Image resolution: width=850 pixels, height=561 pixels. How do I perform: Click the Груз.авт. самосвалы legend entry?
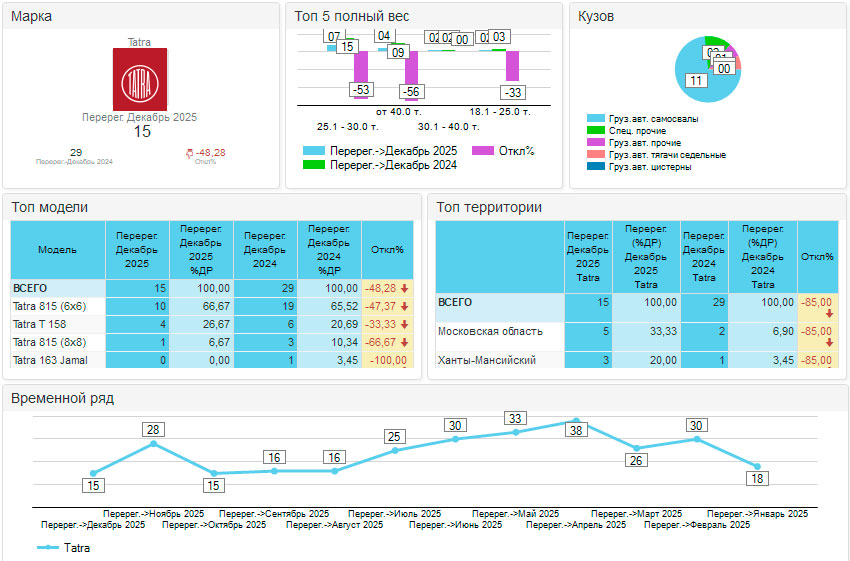(x=650, y=119)
